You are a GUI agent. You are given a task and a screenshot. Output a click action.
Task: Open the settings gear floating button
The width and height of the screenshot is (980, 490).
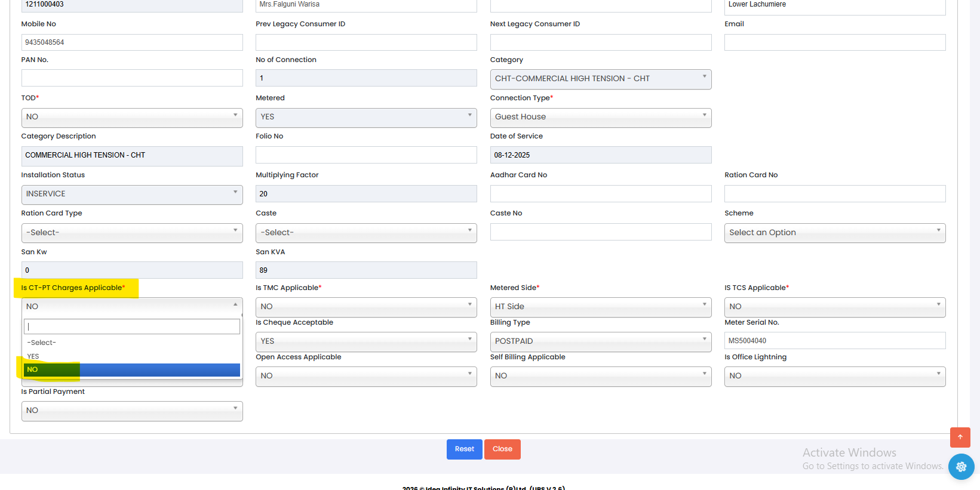[x=961, y=467]
